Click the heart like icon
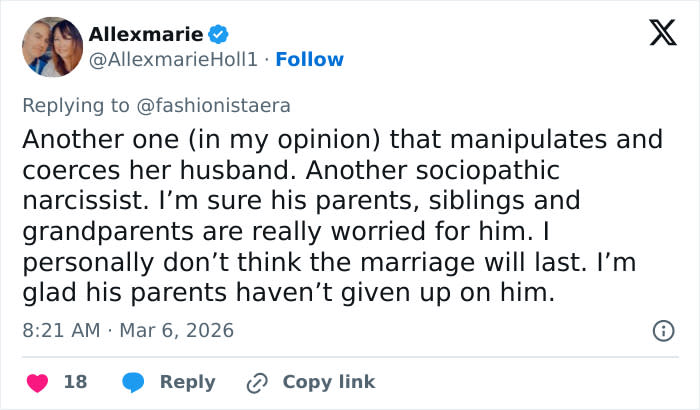Viewport: 700px width, 410px height. coord(36,382)
